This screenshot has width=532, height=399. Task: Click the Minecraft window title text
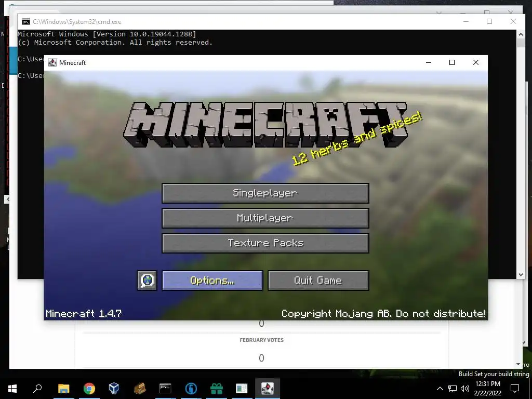(72, 63)
